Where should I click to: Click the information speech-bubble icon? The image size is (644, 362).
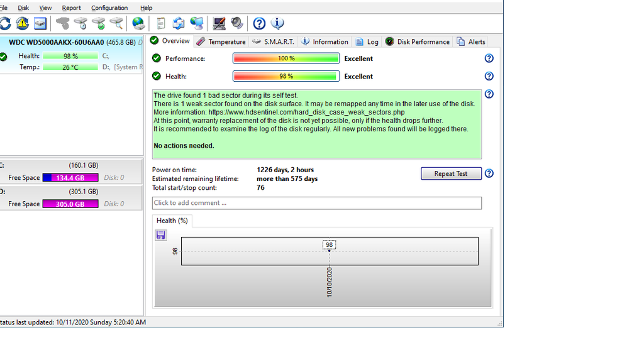pyautogui.click(x=277, y=23)
